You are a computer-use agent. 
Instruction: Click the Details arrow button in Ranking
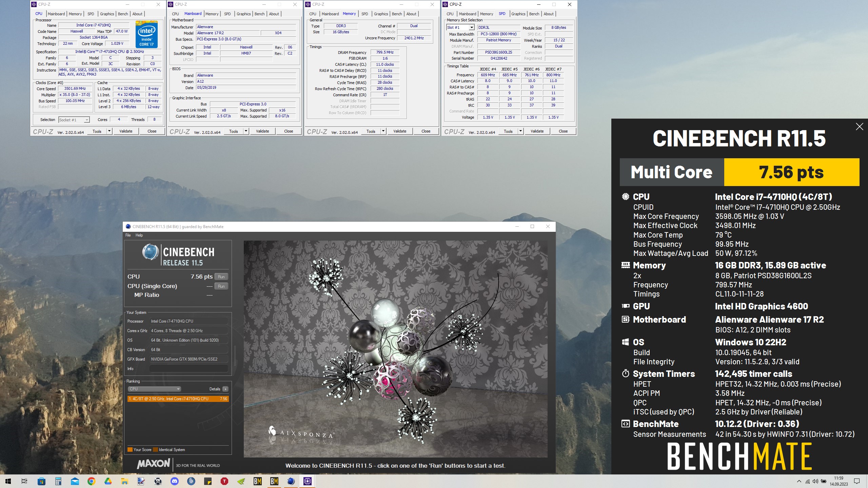(x=225, y=389)
